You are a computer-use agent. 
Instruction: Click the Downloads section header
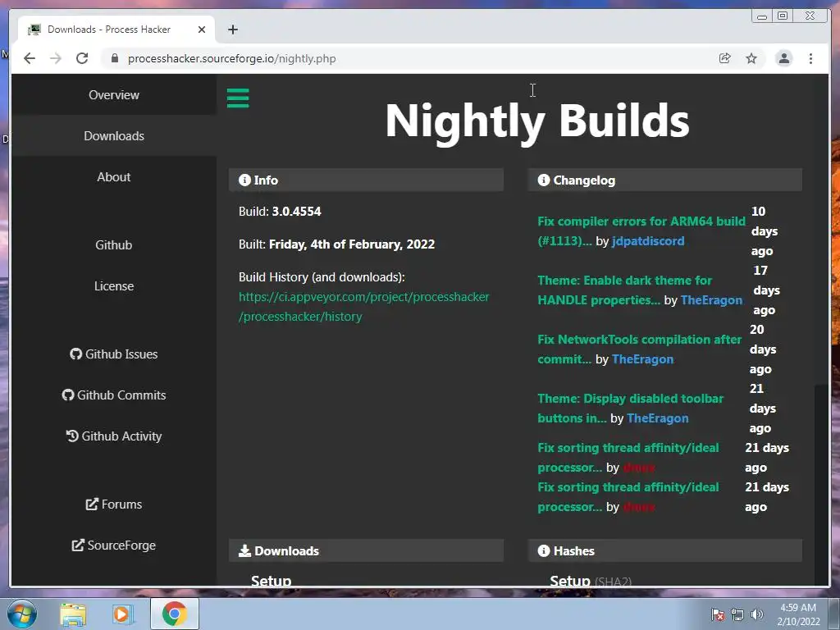(x=366, y=550)
